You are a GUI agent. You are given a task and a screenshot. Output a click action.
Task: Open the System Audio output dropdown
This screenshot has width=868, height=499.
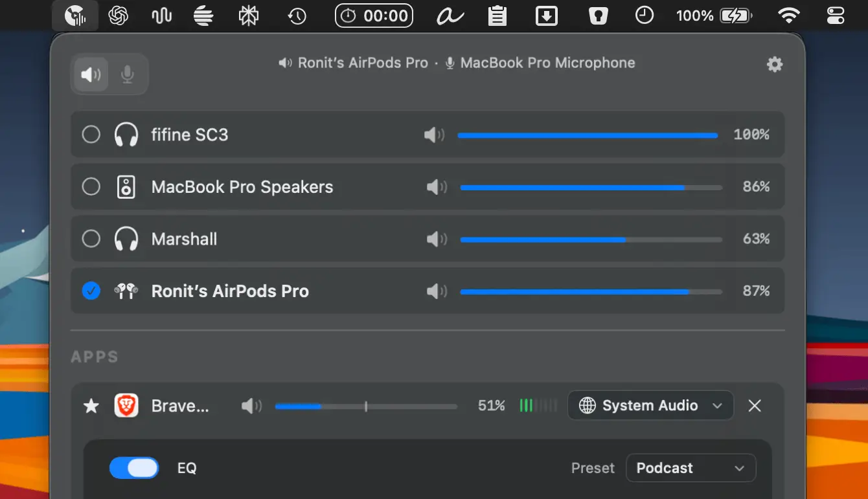click(650, 406)
